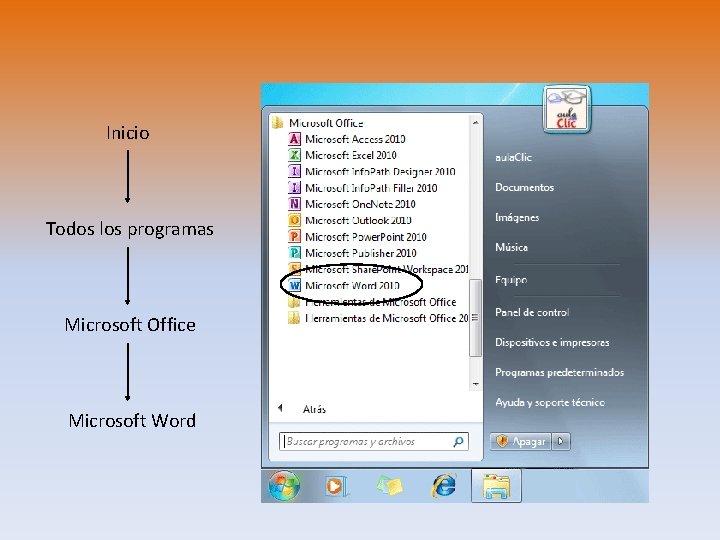Click the shield icon on Apagar
Image resolution: width=720 pixels, height=540 pixels.
click(x=502, y=441)
